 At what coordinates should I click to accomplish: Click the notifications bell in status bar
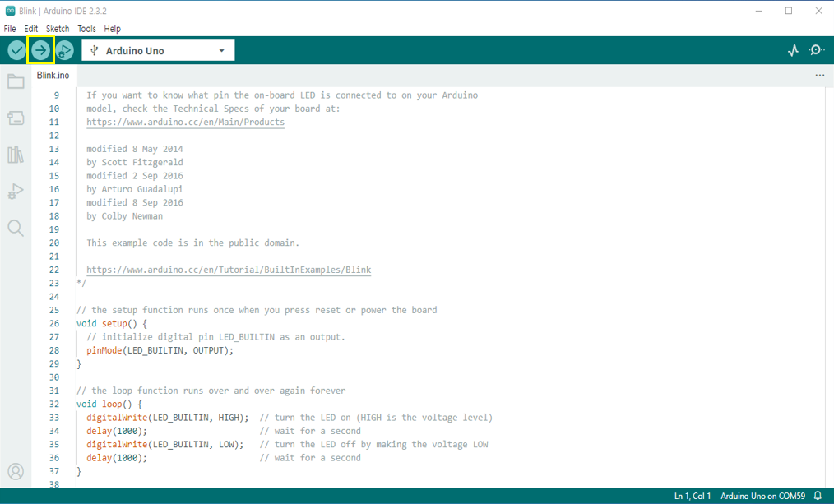pos(818,496)
